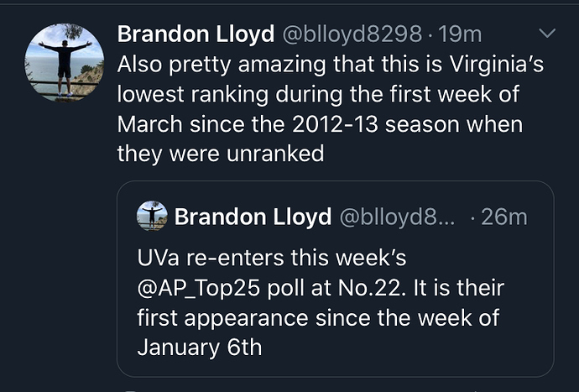Click the 26m timestamp in quoted tweet
The height and width of the screenshot is (392, 579).
(x=504, y=217)
